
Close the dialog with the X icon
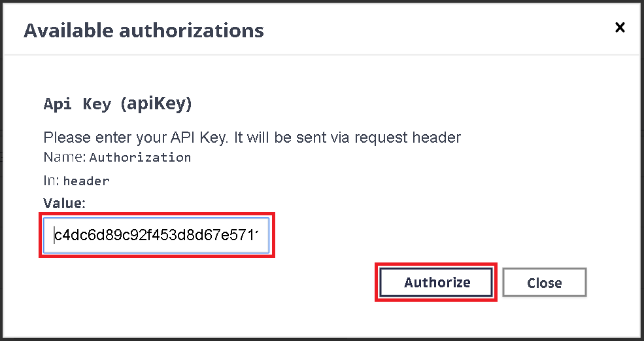[620, 27]
